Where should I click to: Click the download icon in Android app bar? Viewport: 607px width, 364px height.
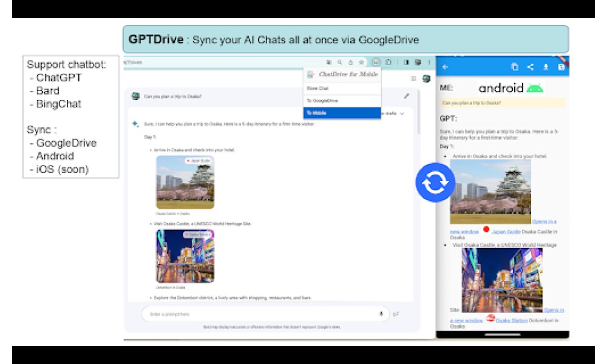[x=546, y=67]
